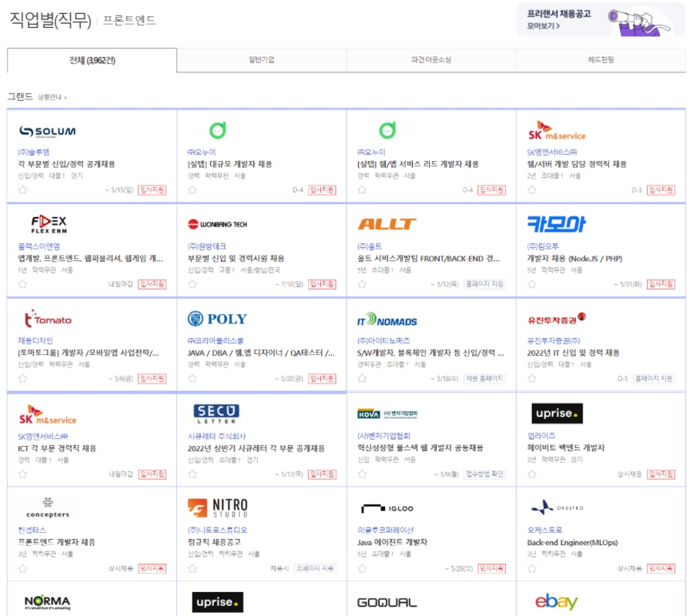
Task: Open the company link (주)니트로스튜디오
Action: pyautogui.click(x=217, y=530)
